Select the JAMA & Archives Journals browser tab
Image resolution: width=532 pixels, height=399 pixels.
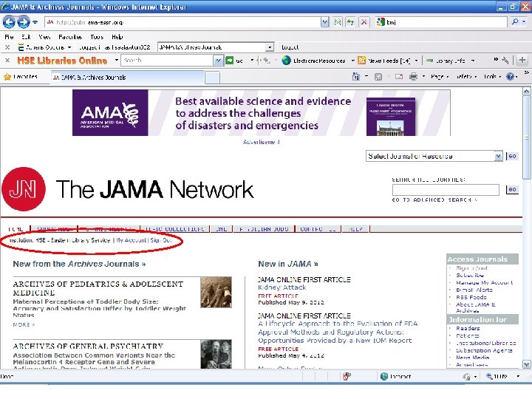tap(127, 78)
